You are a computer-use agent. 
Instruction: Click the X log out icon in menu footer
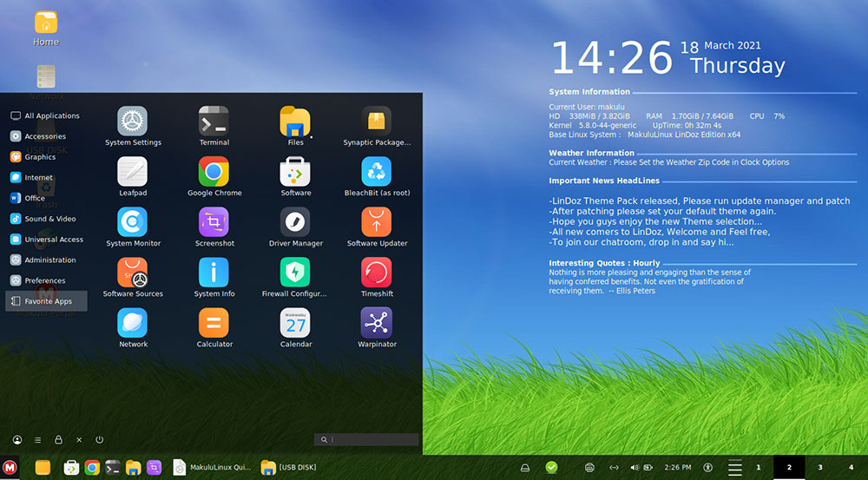[x=79, y=440]
